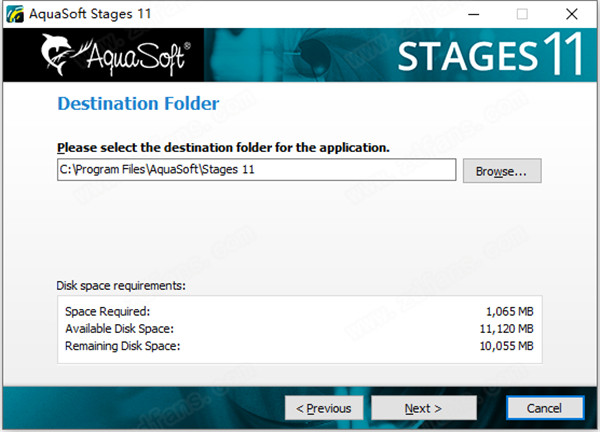Minimize the installer window
This screenshot has height=432, width=600.
pos(473,14)
